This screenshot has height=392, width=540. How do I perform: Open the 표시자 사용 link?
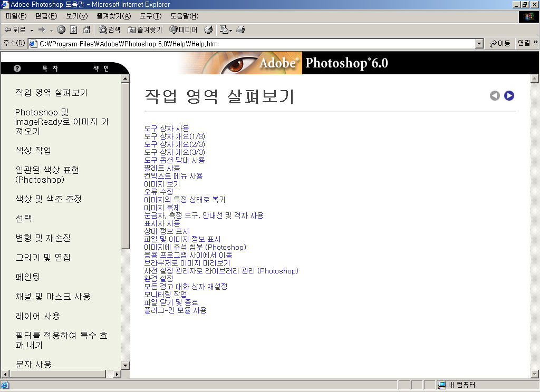(162, 223)
